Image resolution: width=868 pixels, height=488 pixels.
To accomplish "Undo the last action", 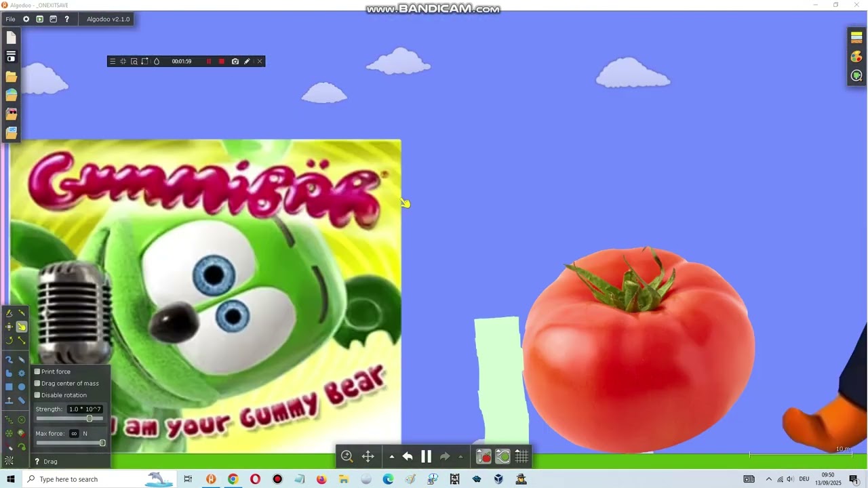I will [408, 457].
